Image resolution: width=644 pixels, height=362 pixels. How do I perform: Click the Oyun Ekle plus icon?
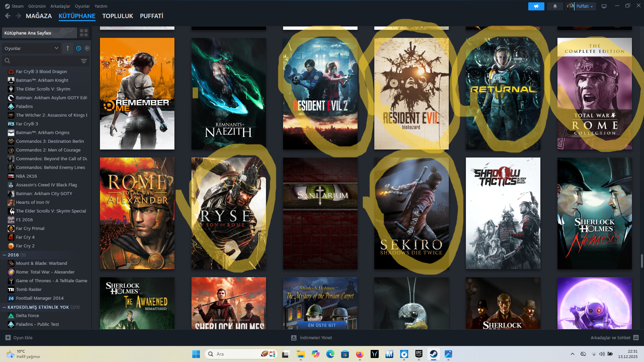click(8, 338)
